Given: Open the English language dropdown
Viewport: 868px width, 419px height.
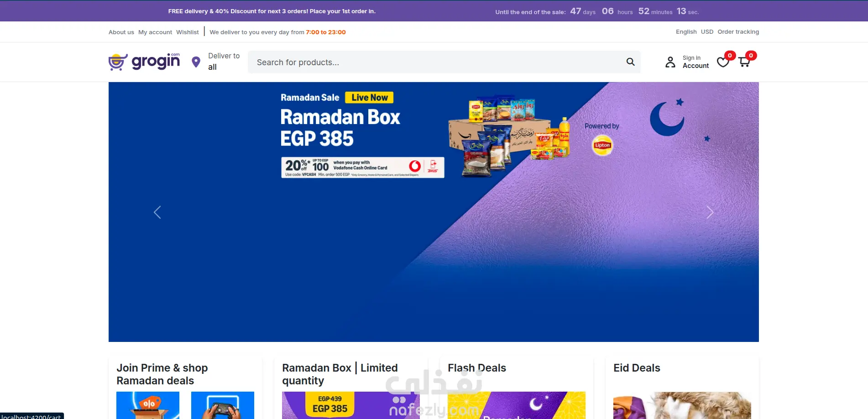Looking at the screenshot, I should pyautogui.click(x=686, y=32).
